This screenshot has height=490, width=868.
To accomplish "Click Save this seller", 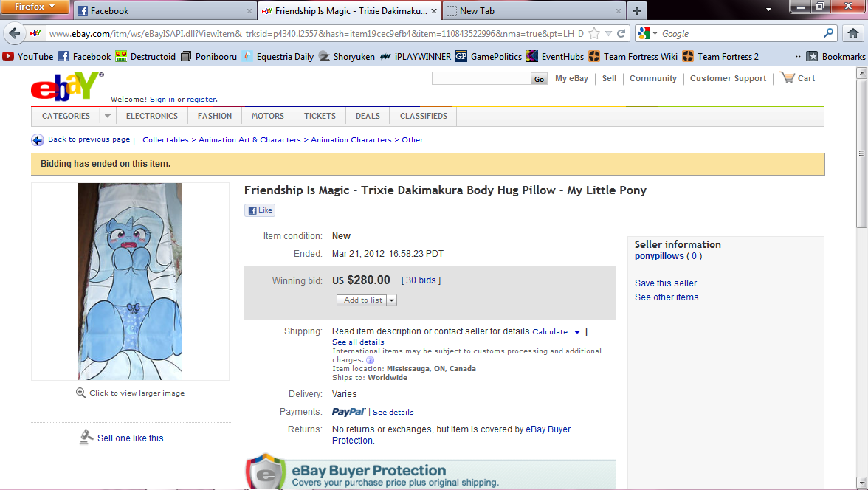I will (x=666, y=283).
